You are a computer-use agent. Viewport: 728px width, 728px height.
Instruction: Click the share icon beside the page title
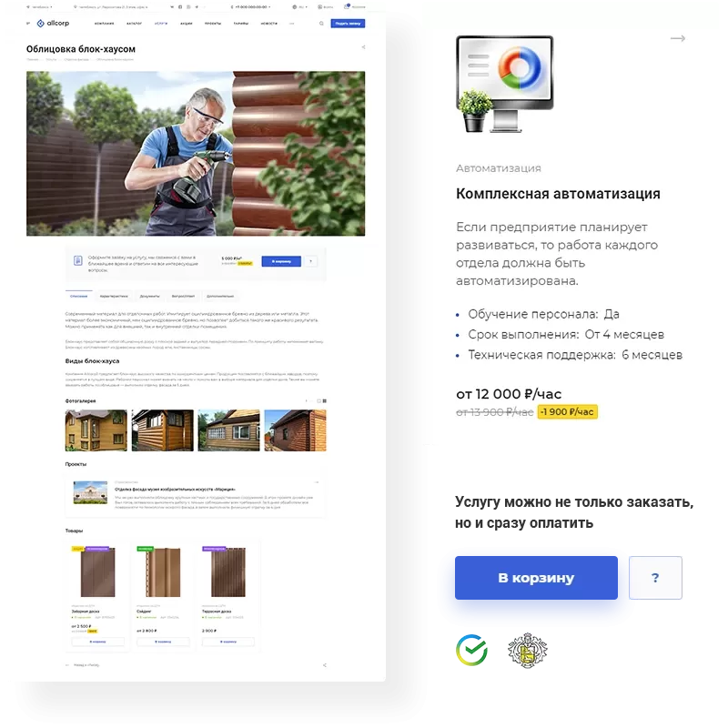363,47
